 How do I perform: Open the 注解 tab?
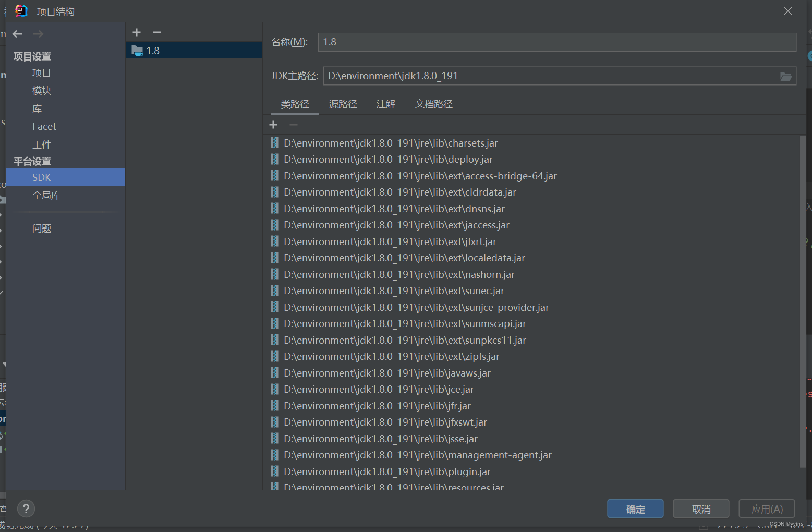(386, 104)
